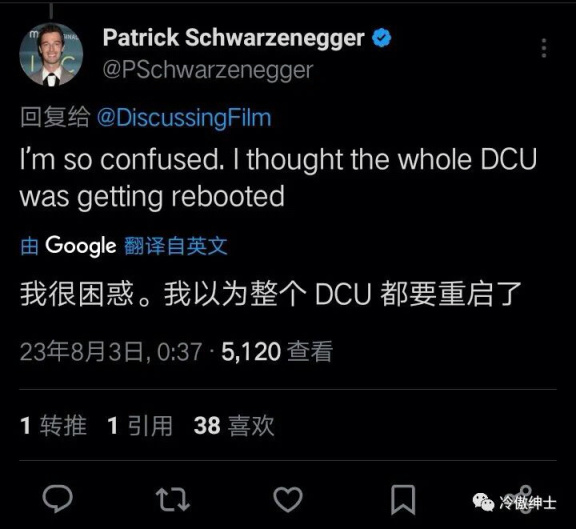Open Patrick Schwarzenegger's profile picture

click(51, 54)
